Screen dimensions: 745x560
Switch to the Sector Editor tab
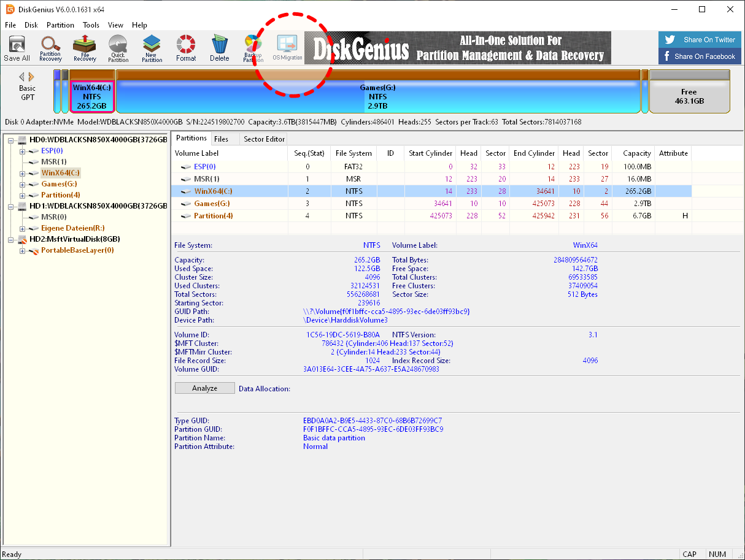263,139
